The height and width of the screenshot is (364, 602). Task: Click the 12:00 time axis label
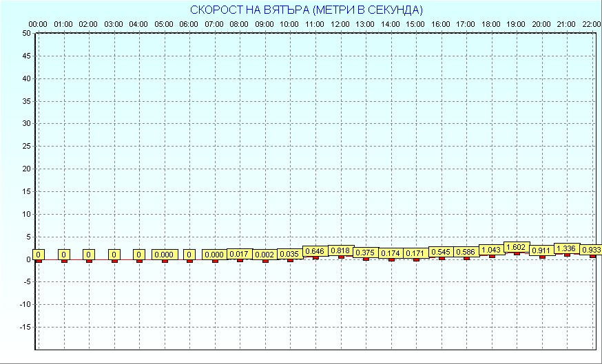[x=340, y=24]
